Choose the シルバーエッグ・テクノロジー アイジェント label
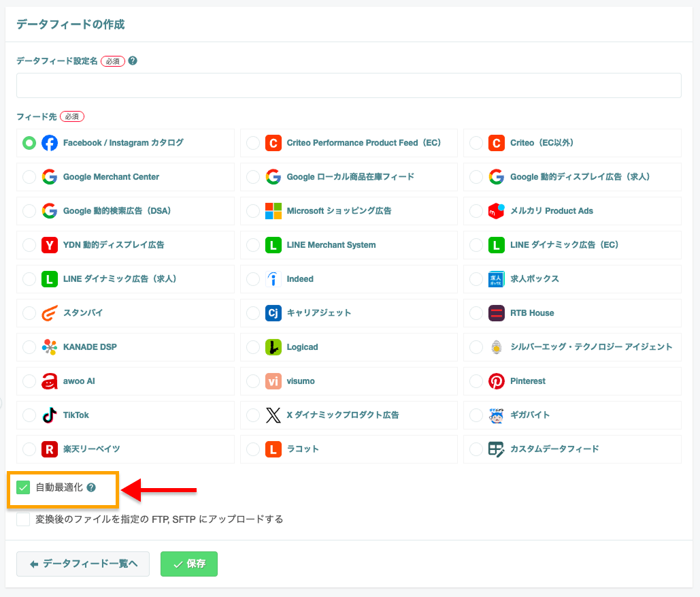 tap(591, 346)
